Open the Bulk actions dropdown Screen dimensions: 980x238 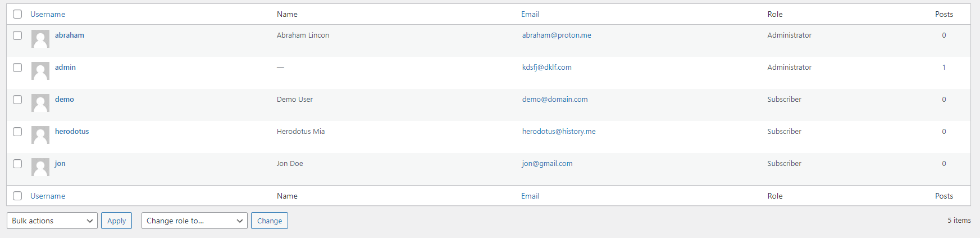(52, 221)
